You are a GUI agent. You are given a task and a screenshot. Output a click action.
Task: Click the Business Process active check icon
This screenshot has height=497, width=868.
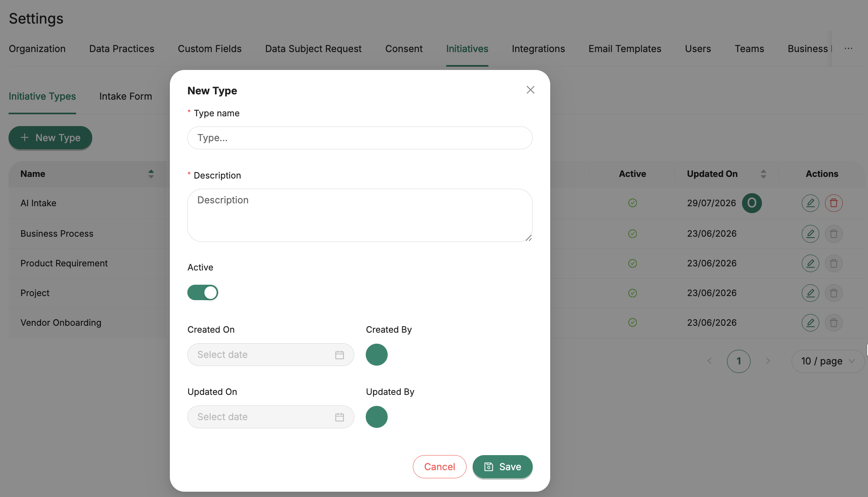pos(632,234)
